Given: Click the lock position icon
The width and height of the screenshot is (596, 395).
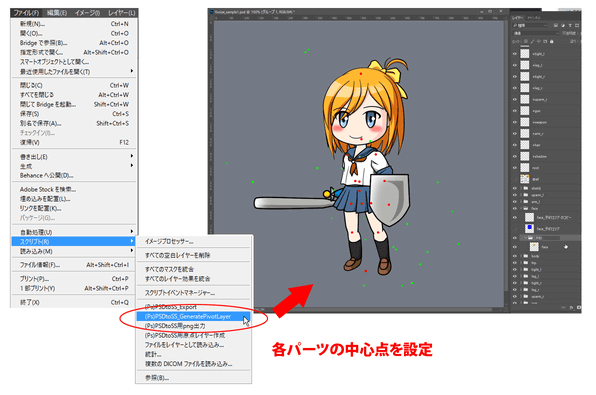Looking at the screenshot, I should pos(539,41).
